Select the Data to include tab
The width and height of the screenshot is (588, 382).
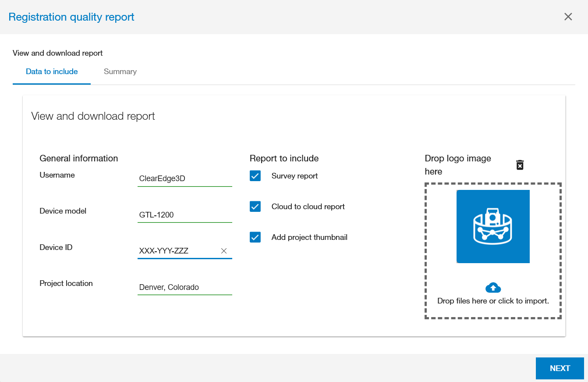[x=52, y=71]
